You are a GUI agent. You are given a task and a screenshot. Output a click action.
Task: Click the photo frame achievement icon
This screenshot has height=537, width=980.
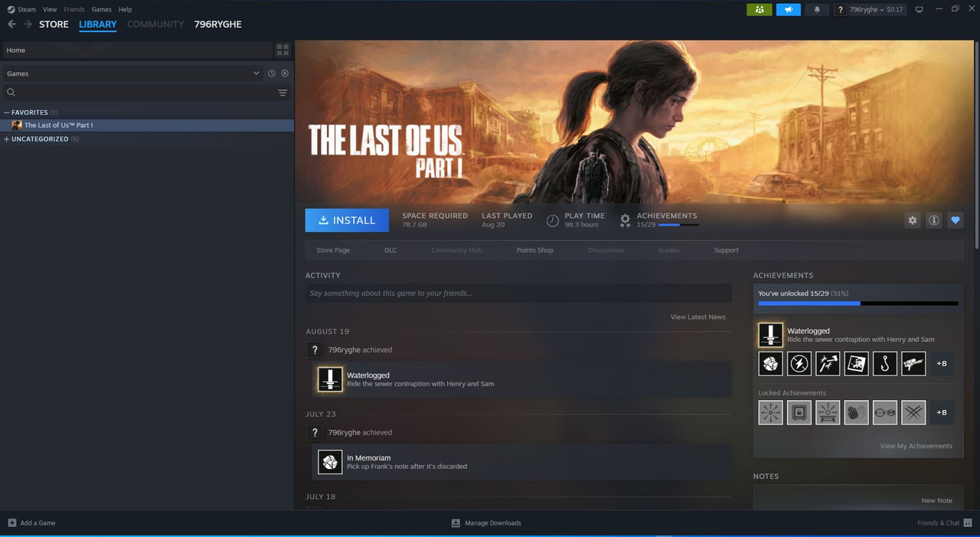tap(856, 363)
